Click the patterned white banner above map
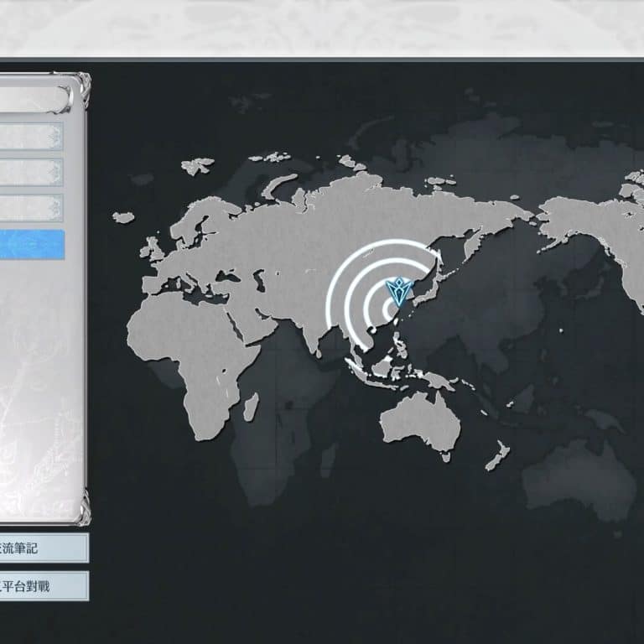644x644 pixels. (322, 27)
